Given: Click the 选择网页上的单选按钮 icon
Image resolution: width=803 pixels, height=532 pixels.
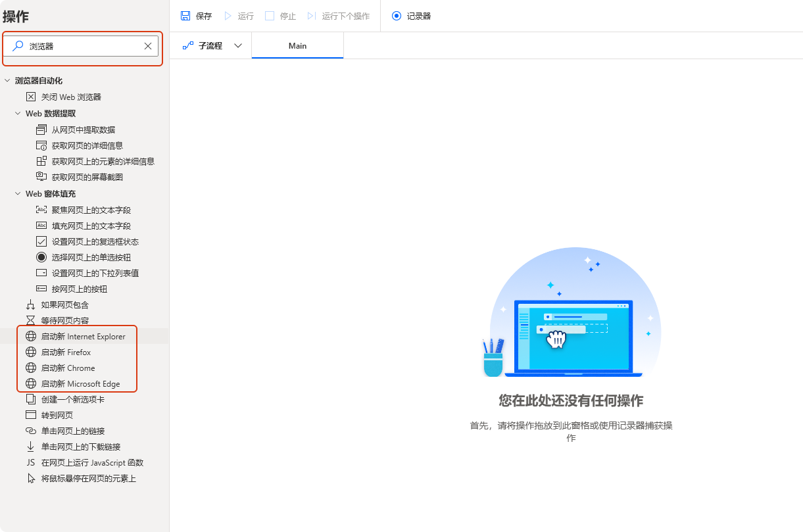Looking at the screenshot, I should 41,257.
